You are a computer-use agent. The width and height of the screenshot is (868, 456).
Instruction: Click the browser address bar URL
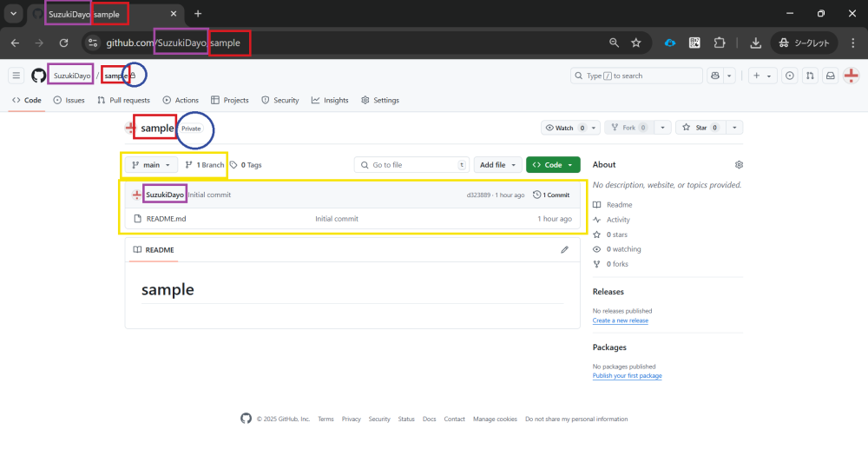(x=173, y=43)
